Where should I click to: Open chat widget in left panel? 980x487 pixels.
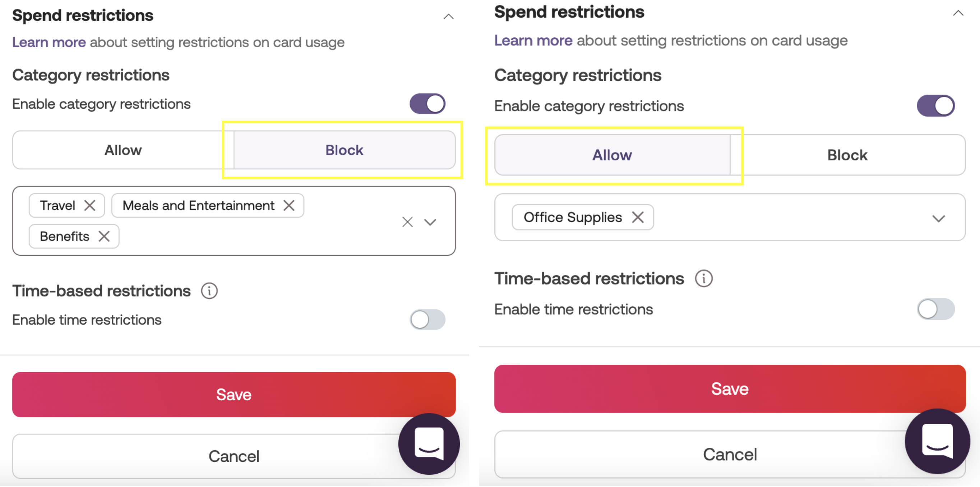429,444
